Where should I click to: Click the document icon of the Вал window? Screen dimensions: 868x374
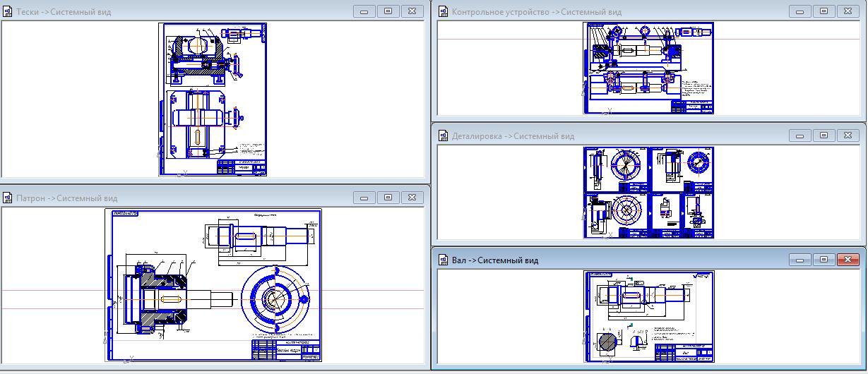[443, 260]
